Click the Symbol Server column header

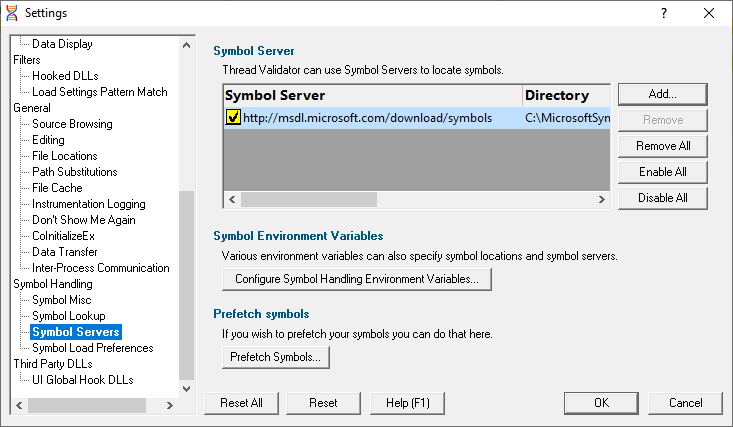tap(373, 95)
